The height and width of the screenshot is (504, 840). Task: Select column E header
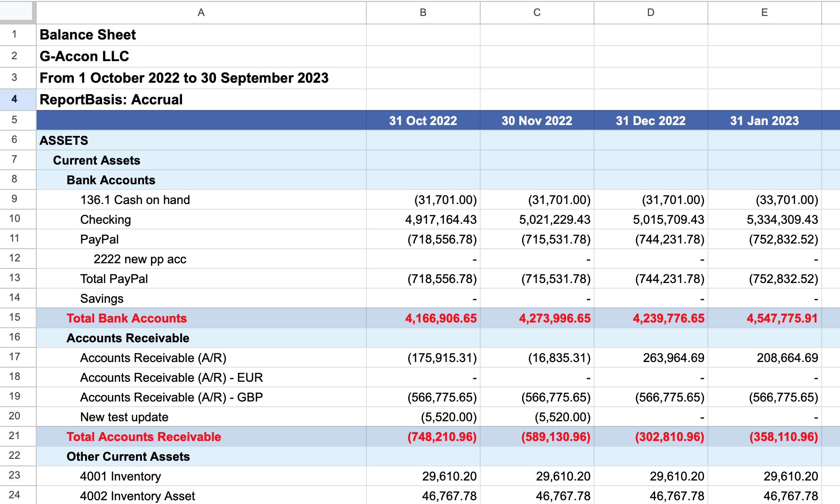[765, 12]
